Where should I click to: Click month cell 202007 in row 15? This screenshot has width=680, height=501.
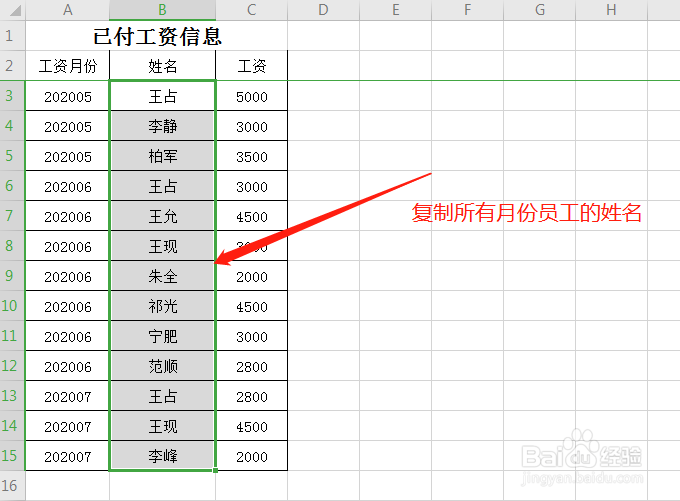point(67,455)
